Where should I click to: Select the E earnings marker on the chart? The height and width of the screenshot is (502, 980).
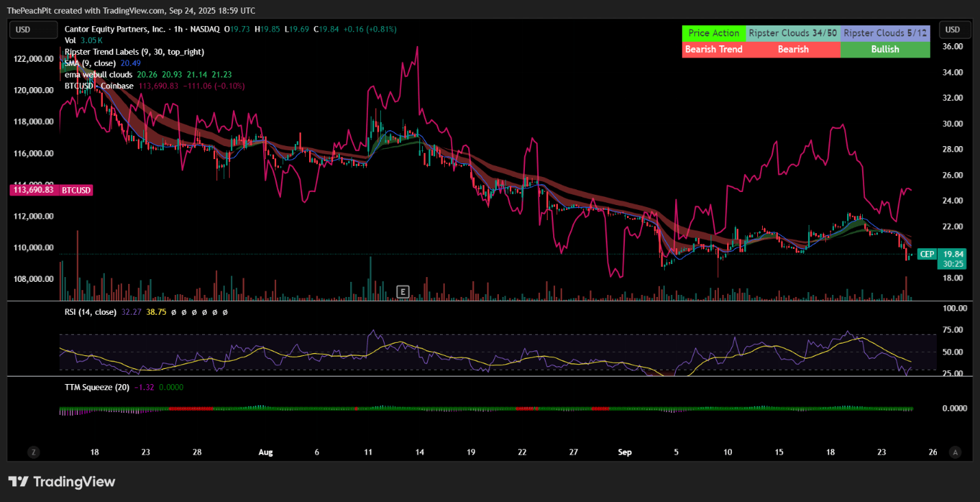point(403,291)
